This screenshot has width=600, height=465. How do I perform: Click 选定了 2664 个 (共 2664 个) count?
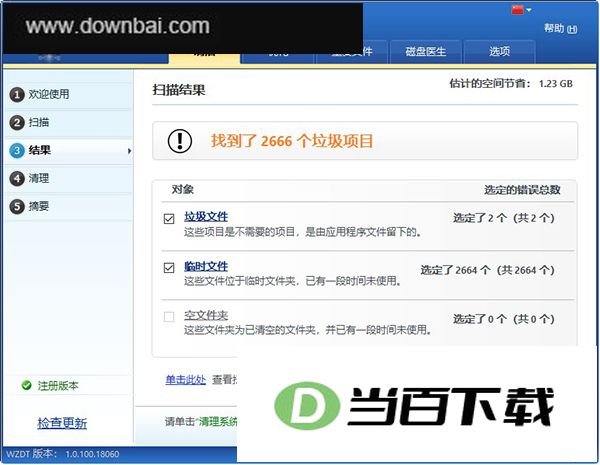488,270
